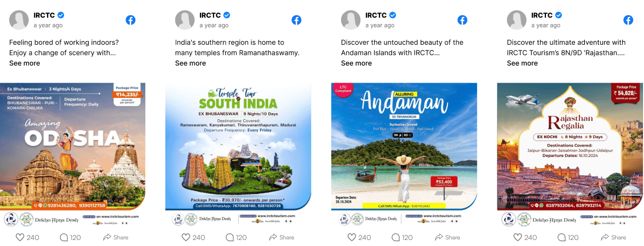
Task: Expand "See more" on the Rajasthan adventure post
Action: (522, 63)
